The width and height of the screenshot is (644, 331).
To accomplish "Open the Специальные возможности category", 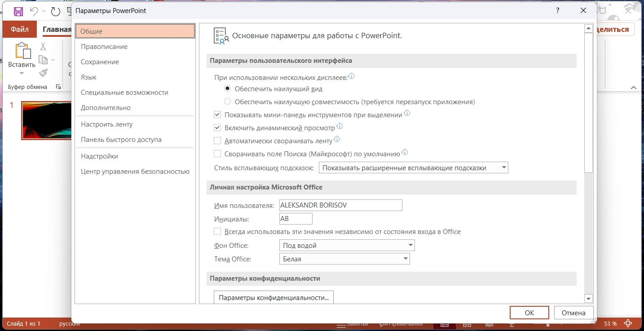I will 135,93.
